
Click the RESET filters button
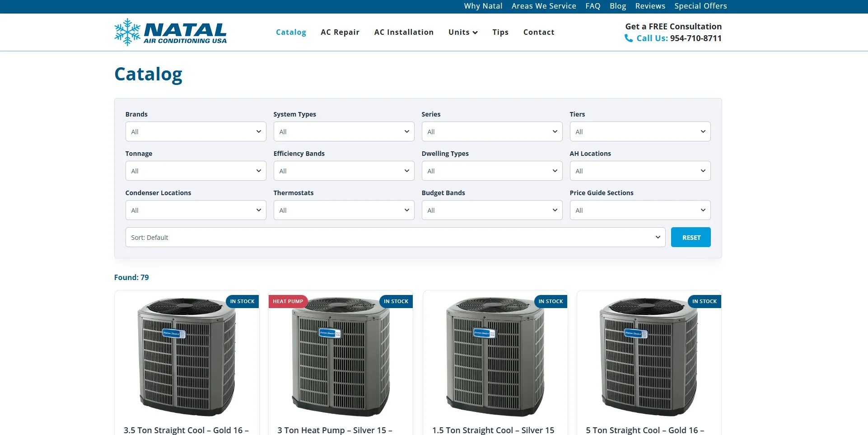691,237
